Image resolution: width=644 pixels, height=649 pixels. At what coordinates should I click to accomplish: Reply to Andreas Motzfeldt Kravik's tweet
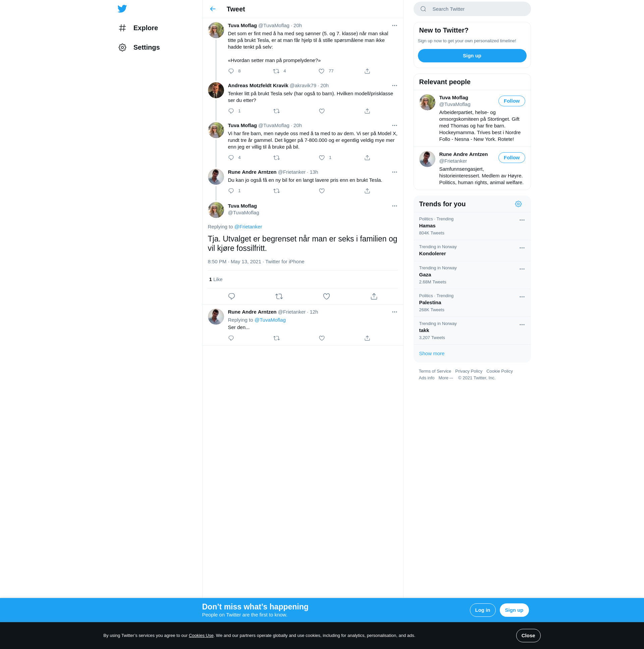coord(231,111)
